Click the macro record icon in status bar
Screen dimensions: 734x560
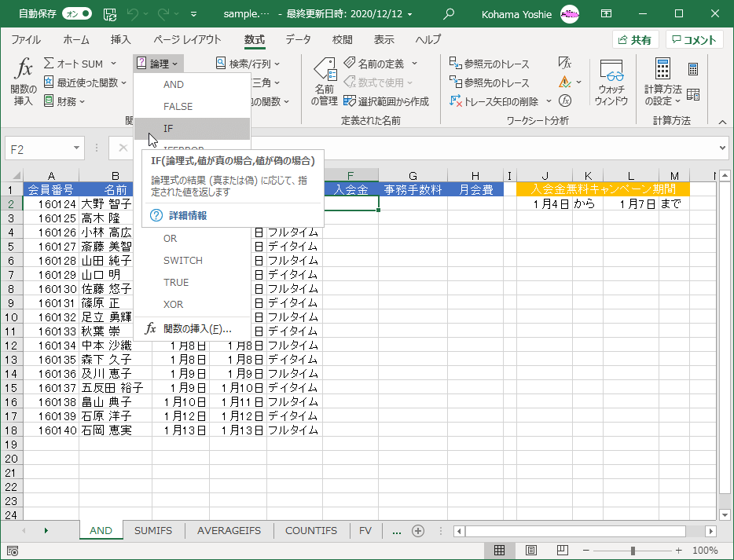click(13, 551)
